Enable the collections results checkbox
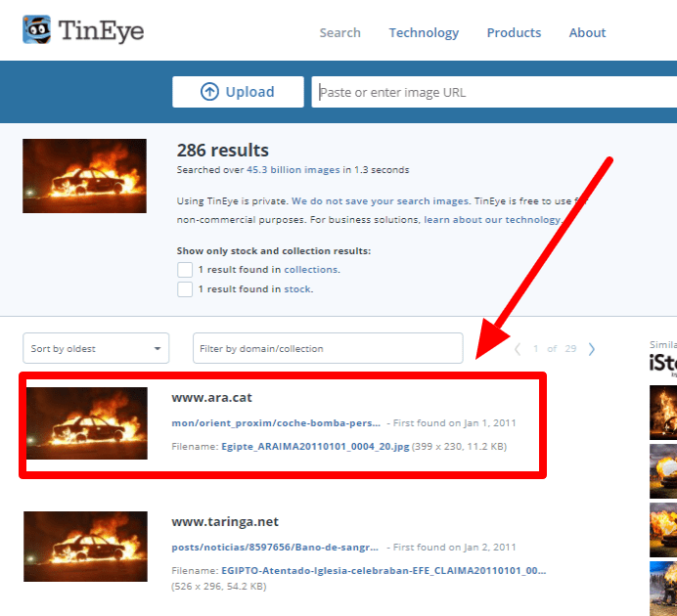The width and height of the screenshot is (677, 616). 184,270
